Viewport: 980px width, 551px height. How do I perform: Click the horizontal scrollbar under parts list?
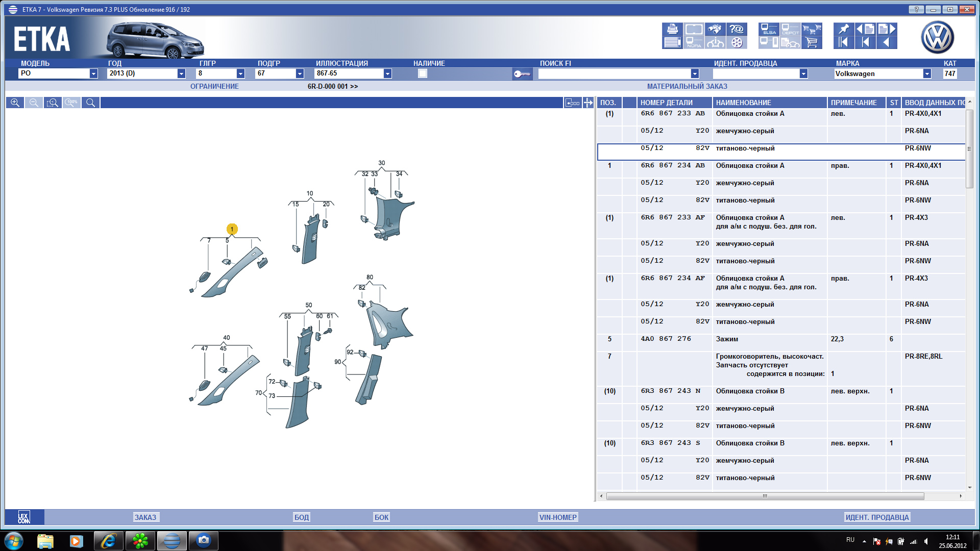[765, 496]
